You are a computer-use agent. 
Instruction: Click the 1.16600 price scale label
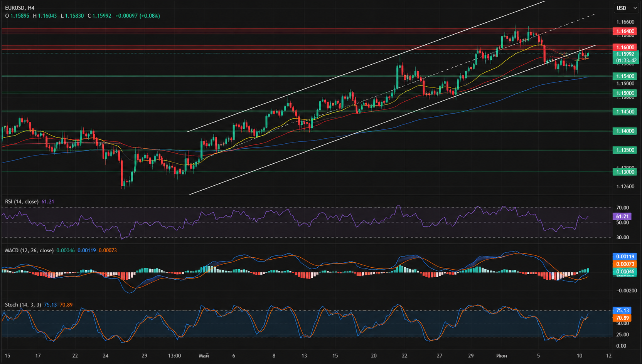pos(625,22)
